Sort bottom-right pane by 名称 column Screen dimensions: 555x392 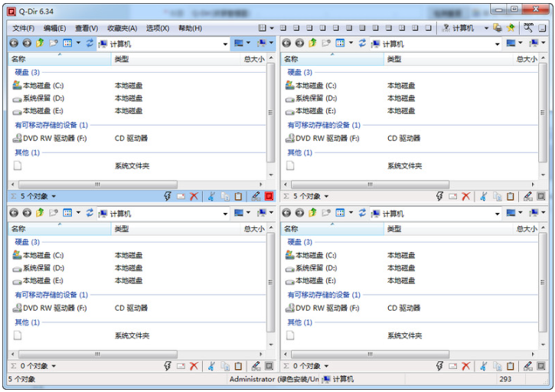coord(332,229)
